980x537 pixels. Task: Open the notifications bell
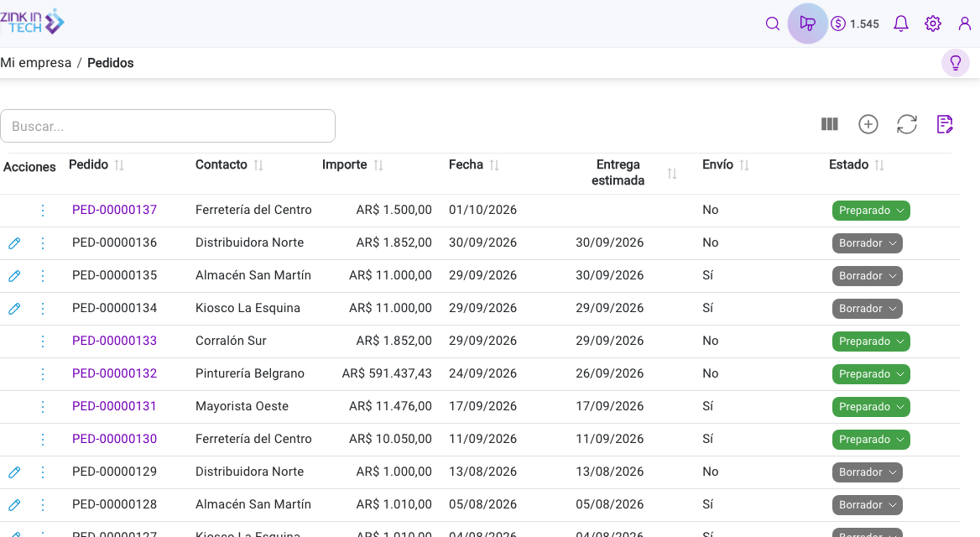point(900,23)
